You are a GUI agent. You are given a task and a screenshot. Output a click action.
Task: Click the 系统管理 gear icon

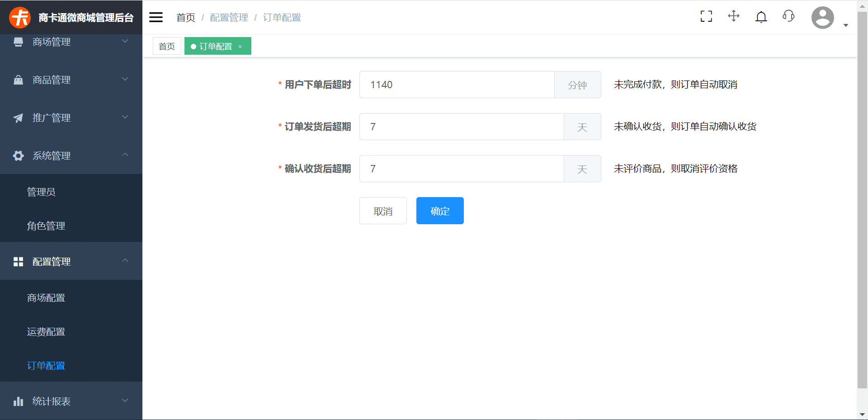click(x=18, y=156)
